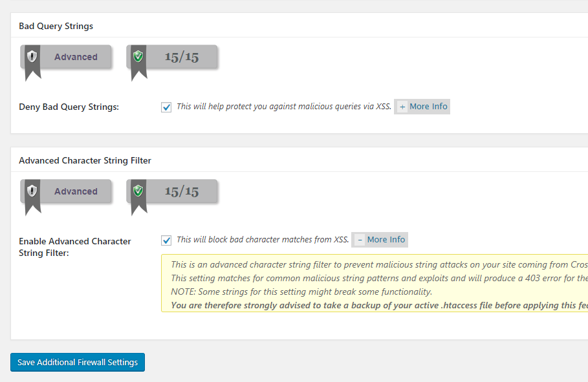Click the 'Enable Advanced Character String Filter:' label
Image resolution: width=588 pixels, height=382 pixels.
[x=75, y=247]
